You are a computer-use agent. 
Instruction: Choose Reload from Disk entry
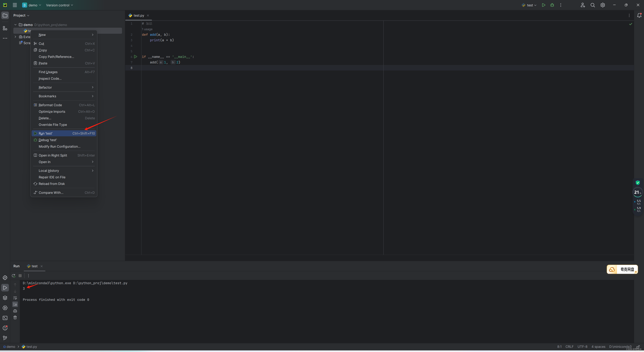tap(64, 184)
